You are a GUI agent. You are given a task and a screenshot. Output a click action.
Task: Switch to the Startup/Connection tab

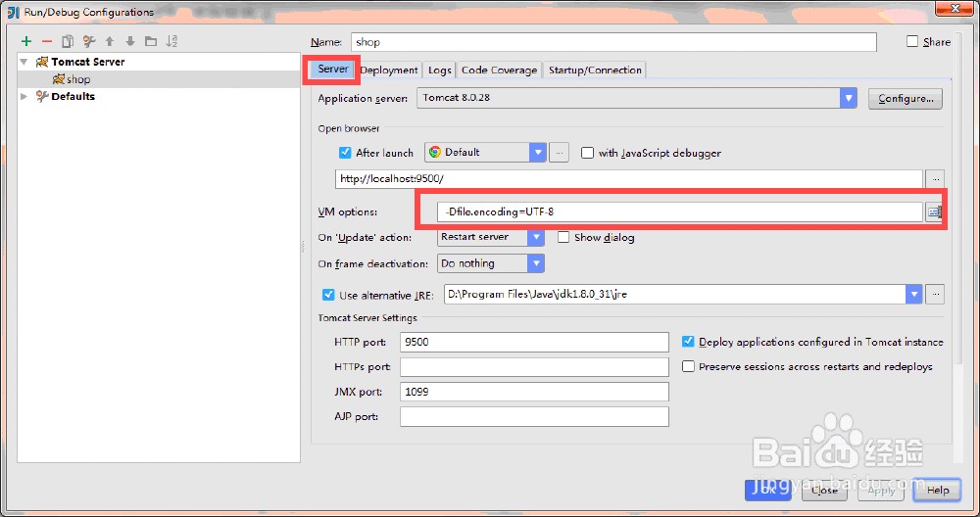[x=595, y=70]
